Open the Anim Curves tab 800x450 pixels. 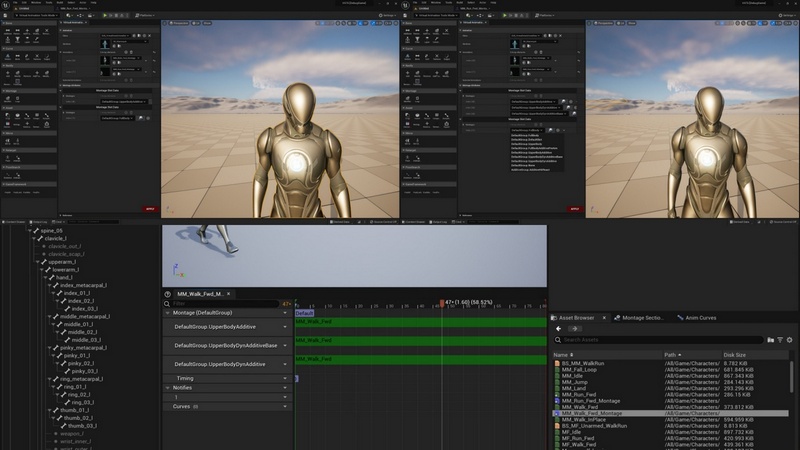(x=700, y=317)
